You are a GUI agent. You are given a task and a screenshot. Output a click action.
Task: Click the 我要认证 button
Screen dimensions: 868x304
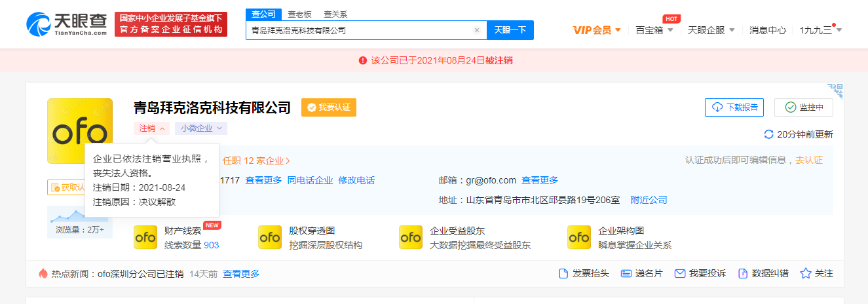coord(329,107)
